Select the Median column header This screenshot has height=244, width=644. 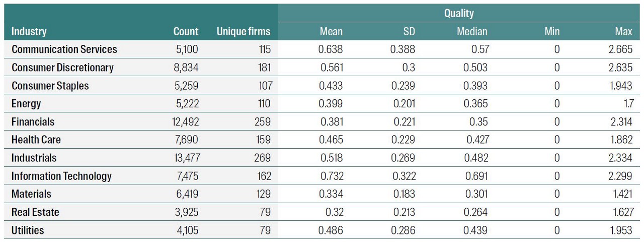click(472, 31)
